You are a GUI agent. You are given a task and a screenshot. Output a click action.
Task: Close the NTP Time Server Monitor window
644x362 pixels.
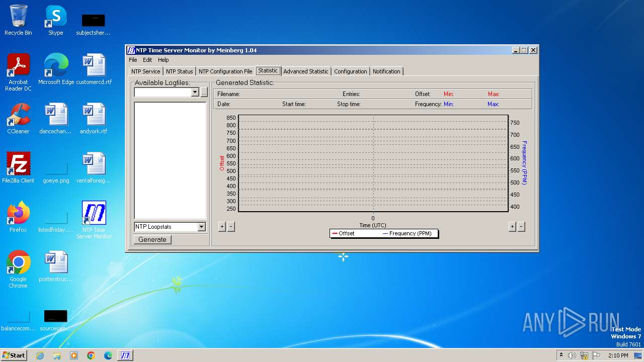[533, 50]
